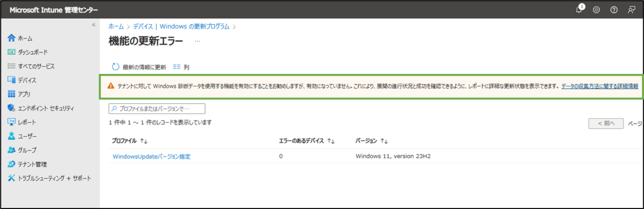Viewport: 644px width, 209px height.
Task: Click 最新の情報に更新 refresh button
Action: [138, 67]
